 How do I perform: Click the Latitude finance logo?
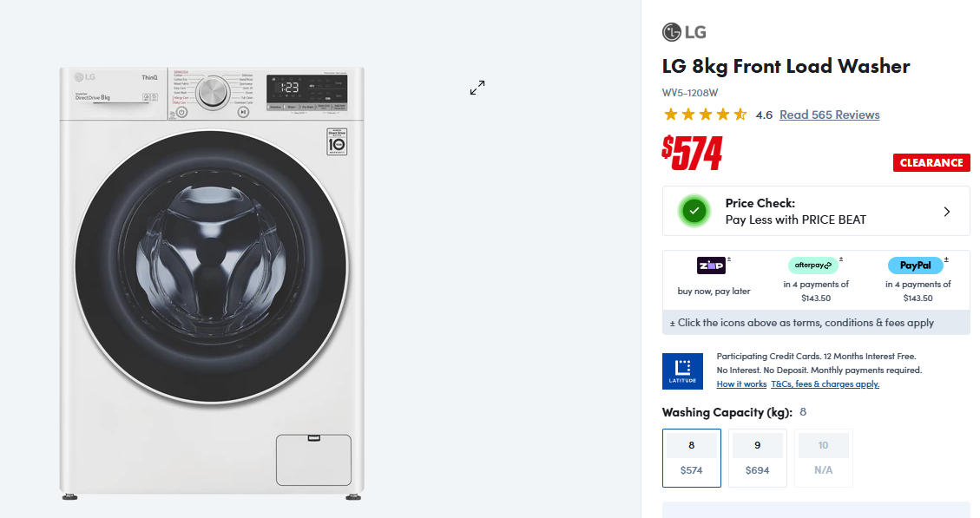(x=682, y=370)
